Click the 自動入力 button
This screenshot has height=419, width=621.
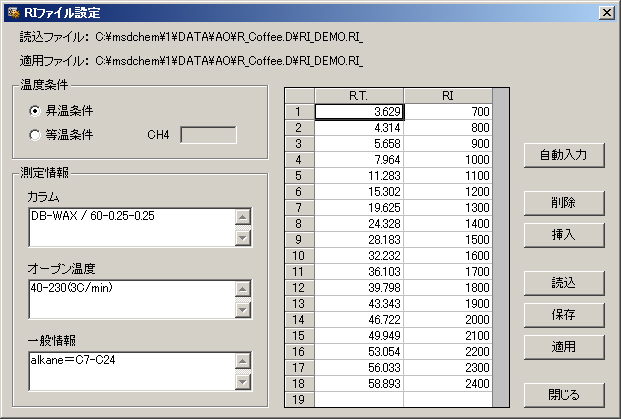pos(564,155)
